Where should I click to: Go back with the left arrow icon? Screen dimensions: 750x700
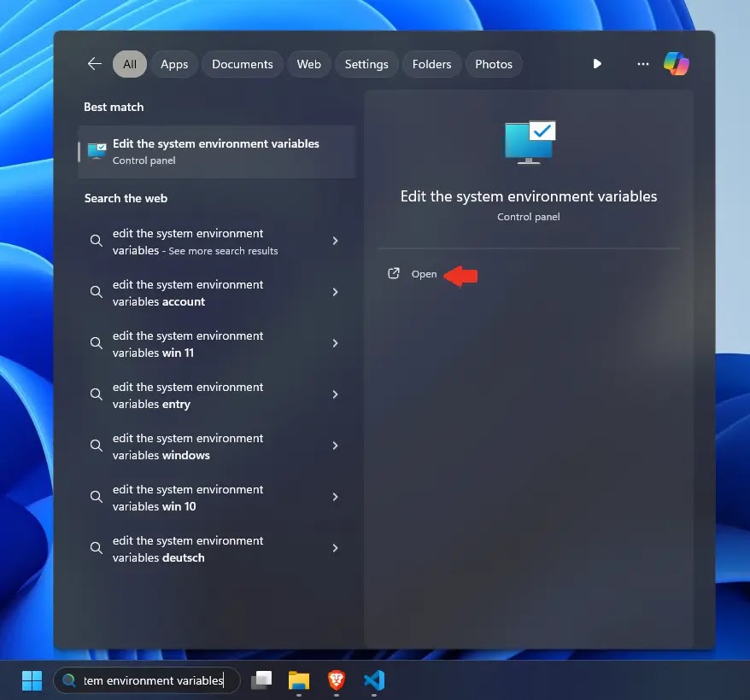(95, 63)
